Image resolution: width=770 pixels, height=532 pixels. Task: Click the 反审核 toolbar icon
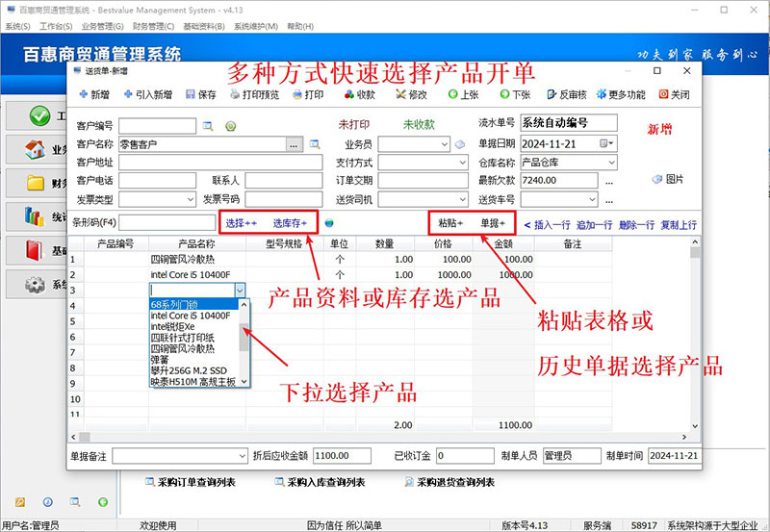pyautogui.click(x=552, y=94)
